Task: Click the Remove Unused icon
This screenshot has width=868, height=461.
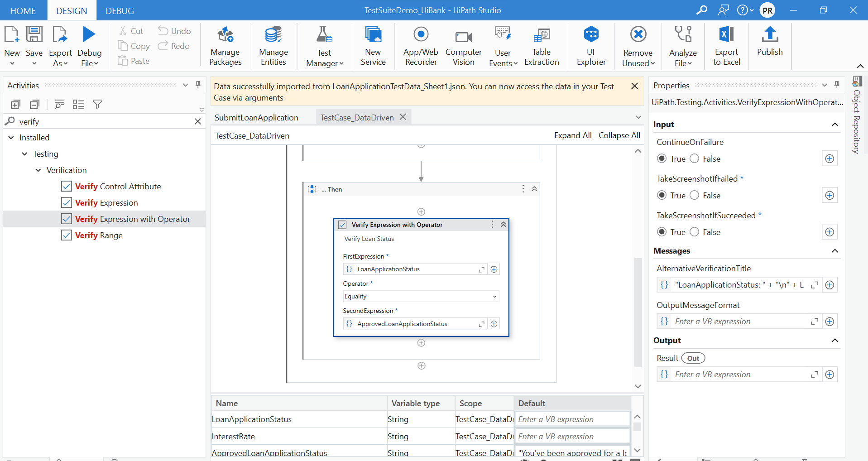Action: (x=638, y=34)
